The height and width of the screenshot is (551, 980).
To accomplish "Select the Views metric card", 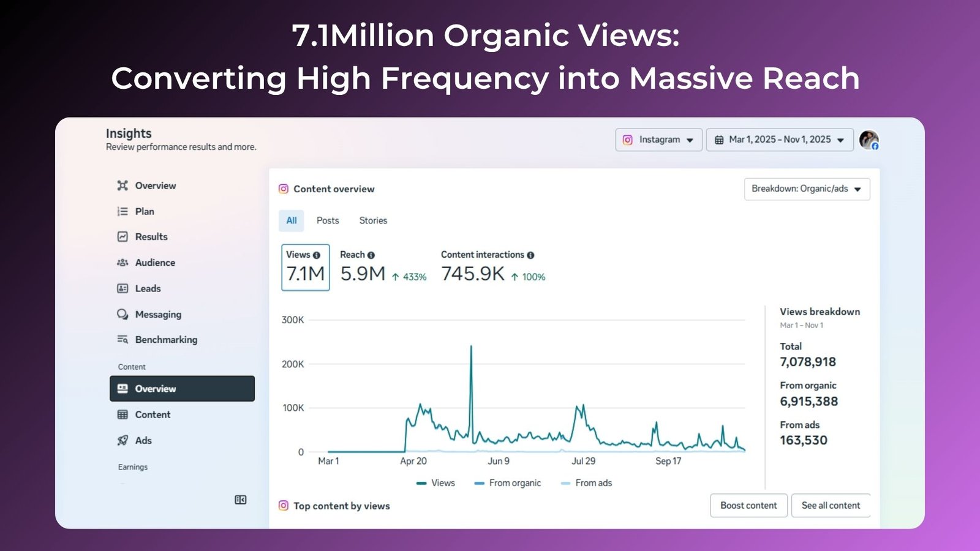I will click(305, 268).
